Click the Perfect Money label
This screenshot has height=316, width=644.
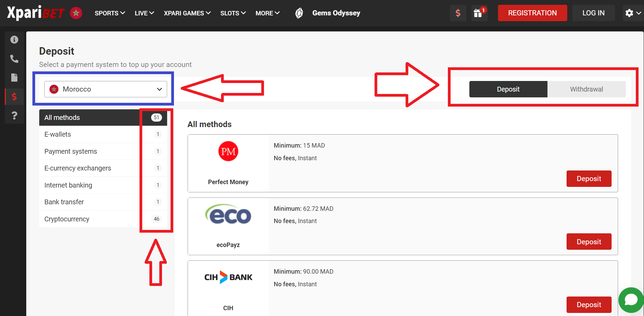pyautogui.click(x=228, y=182)
